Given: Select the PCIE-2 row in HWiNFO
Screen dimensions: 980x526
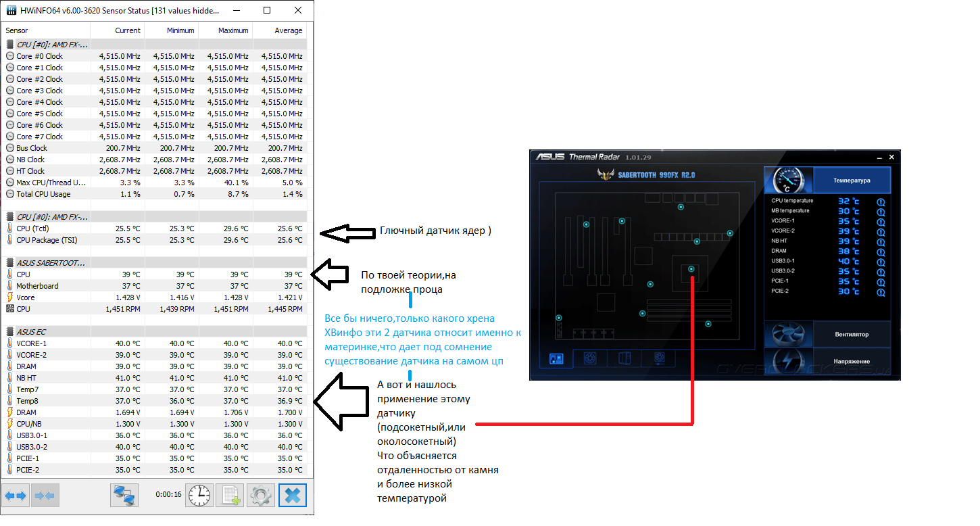Looking at the screenshot, I should (155, 470).
